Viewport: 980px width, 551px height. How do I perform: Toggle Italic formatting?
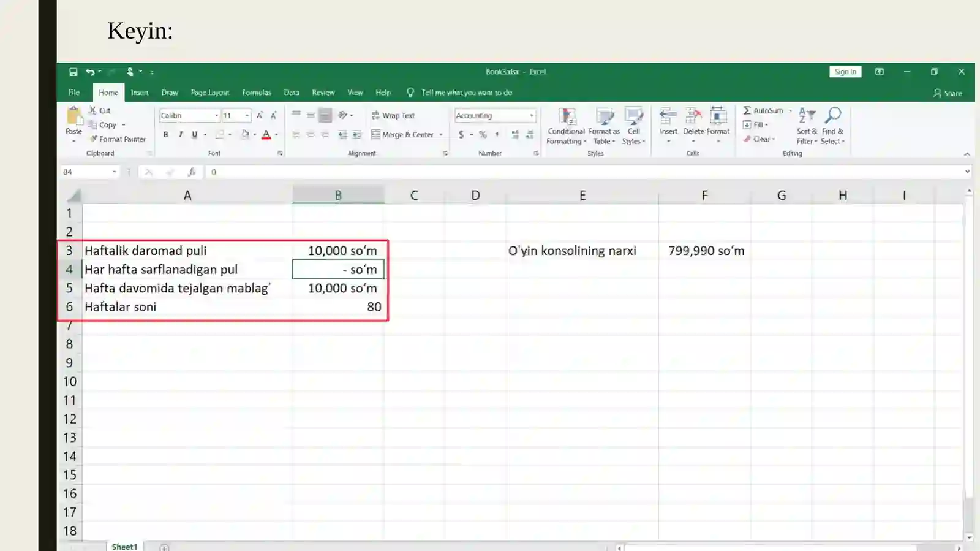click(x=180, y=134)
